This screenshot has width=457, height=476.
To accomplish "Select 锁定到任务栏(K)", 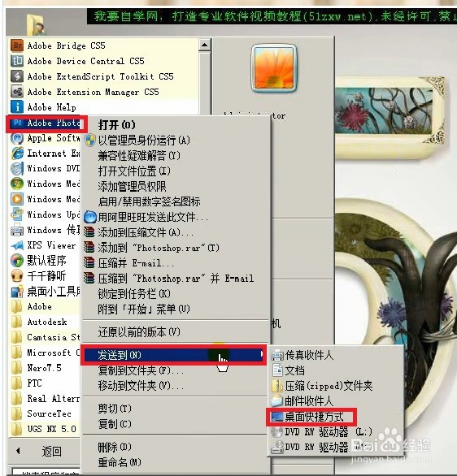I will [x=134, y=293].
